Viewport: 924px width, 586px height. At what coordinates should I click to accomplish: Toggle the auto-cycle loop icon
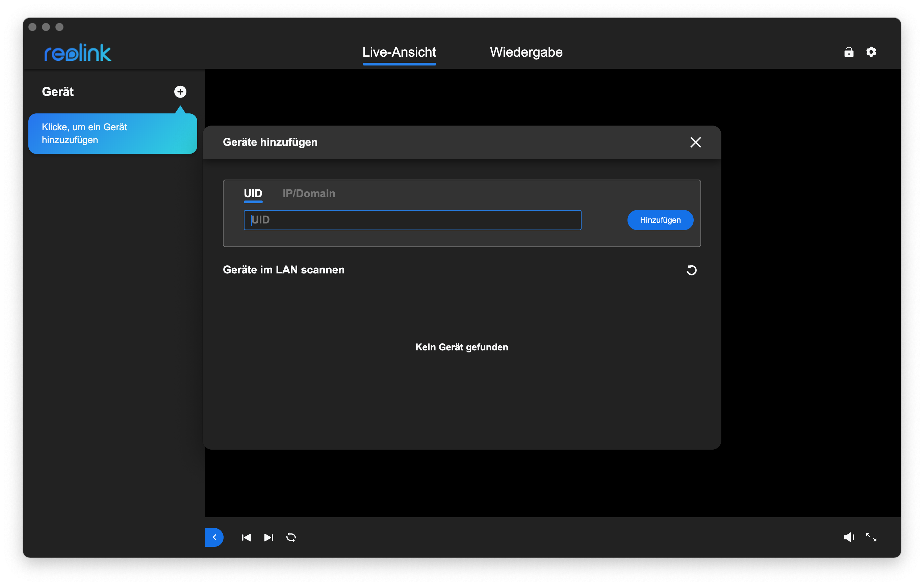point(291,537)
